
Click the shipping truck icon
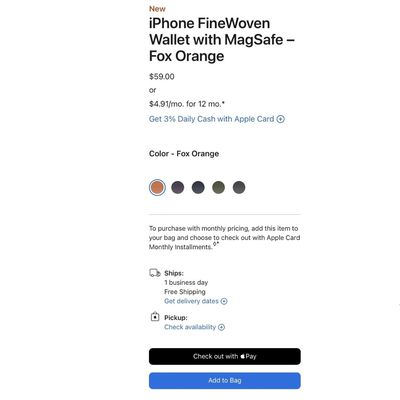click(x=155, y=273)
